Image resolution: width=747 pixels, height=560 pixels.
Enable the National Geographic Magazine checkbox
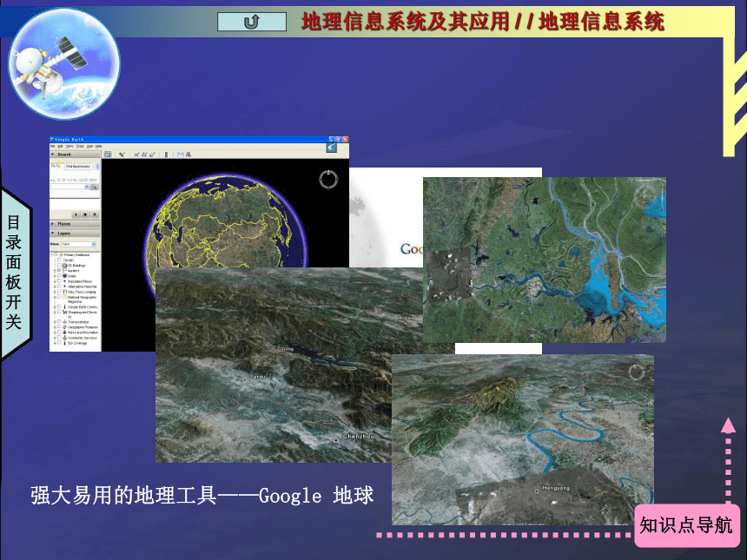point(59,297)
